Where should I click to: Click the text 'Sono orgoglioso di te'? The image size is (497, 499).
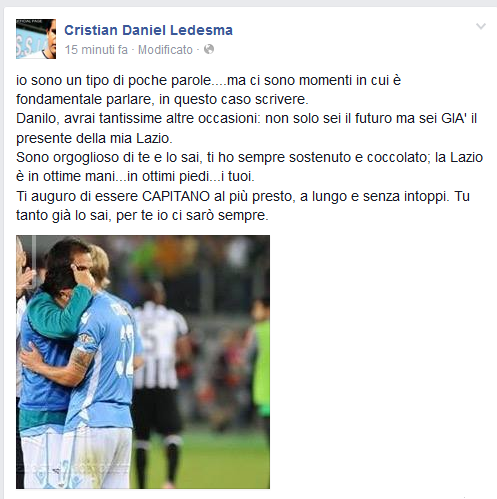point(82,157)
